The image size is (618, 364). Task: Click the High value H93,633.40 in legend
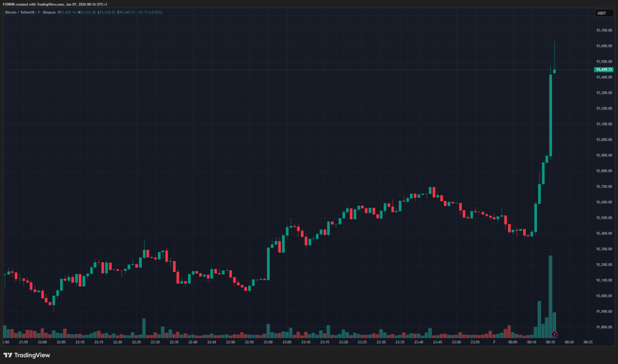pyautogui.click(x=87, y=12)
